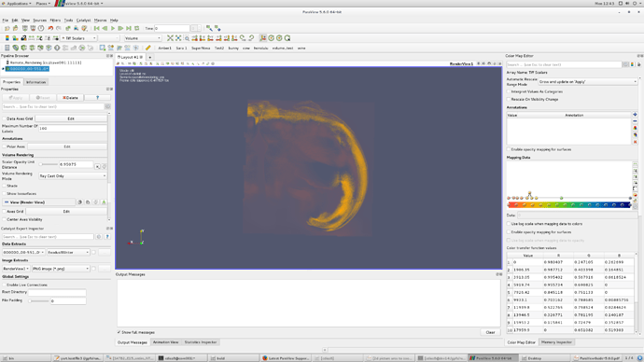Click the Scalar Opacity Unit Distance slider

click(x=49, y=164)
